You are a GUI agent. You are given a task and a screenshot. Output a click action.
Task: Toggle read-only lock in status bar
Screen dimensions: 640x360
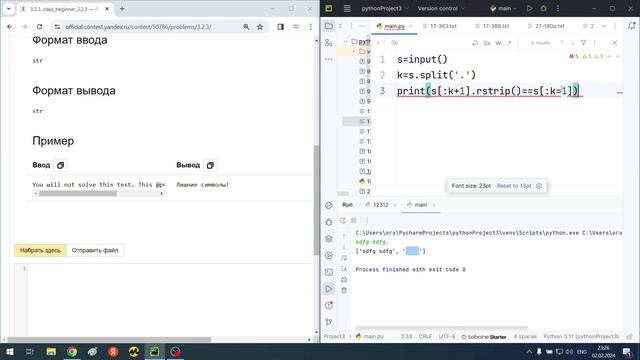(x=629, y=337)
